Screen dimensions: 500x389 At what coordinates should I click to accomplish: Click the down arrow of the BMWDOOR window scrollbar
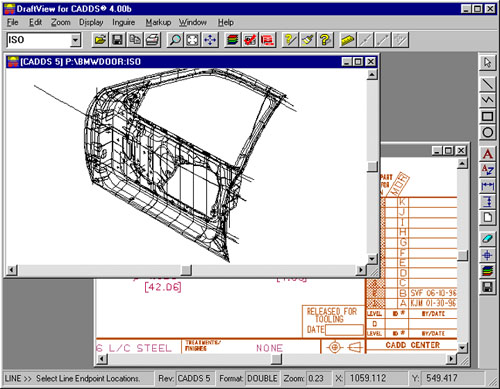[x=372, y=259]
